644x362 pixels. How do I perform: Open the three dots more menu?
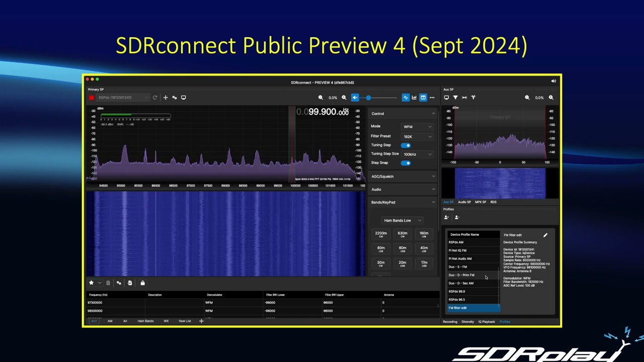(x=432, y=98)
